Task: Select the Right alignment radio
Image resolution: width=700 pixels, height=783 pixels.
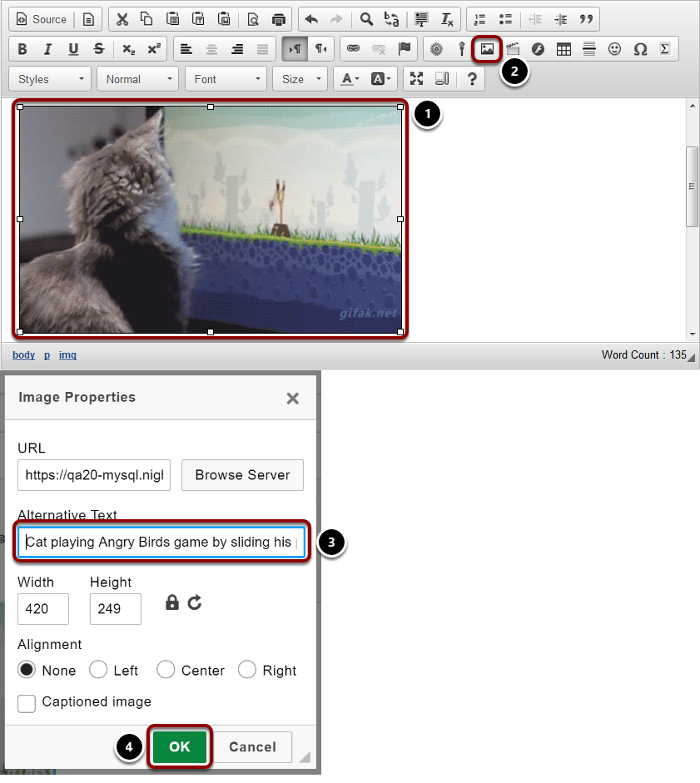Action: [247, 670]
